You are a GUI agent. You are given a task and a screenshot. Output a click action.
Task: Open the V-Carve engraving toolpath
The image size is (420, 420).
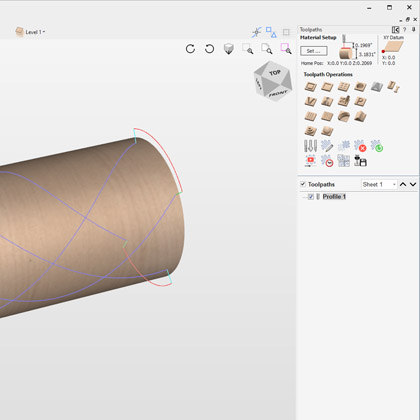pos(310,102)
